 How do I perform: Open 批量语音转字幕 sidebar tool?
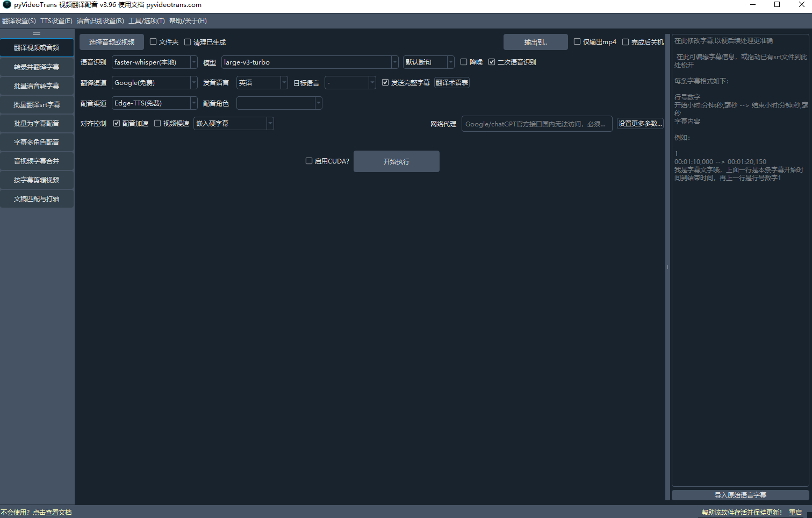tap(37, 86)
